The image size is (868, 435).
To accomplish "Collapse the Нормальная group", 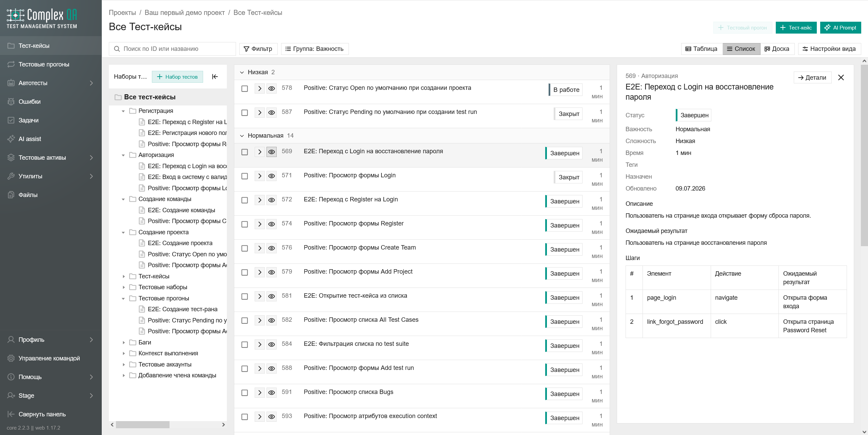I will pyautogui.click(x=242, y=136).
